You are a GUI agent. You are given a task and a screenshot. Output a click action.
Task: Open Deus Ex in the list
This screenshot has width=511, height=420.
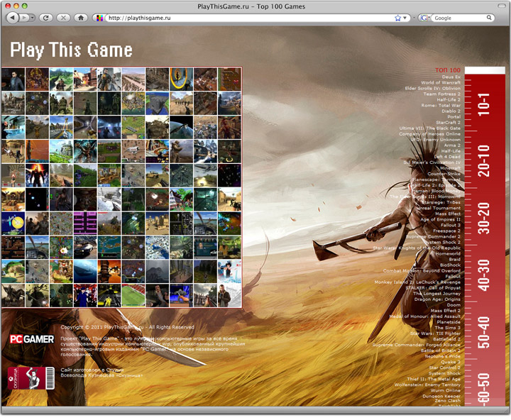451,77
